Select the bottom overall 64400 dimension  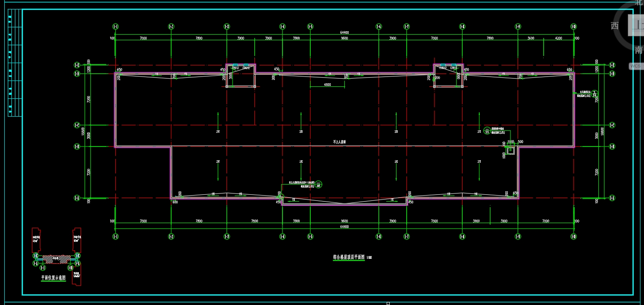344,227
